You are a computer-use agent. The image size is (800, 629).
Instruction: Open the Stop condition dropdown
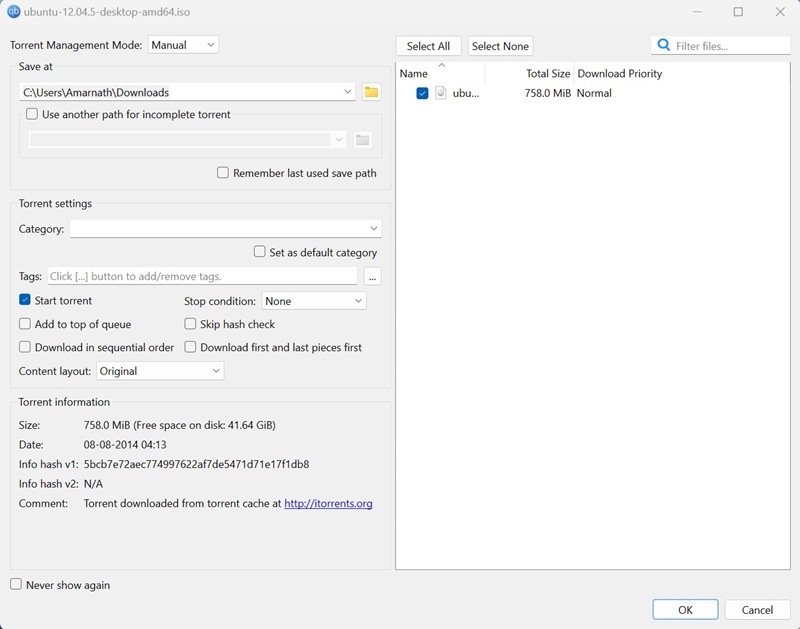314,301
